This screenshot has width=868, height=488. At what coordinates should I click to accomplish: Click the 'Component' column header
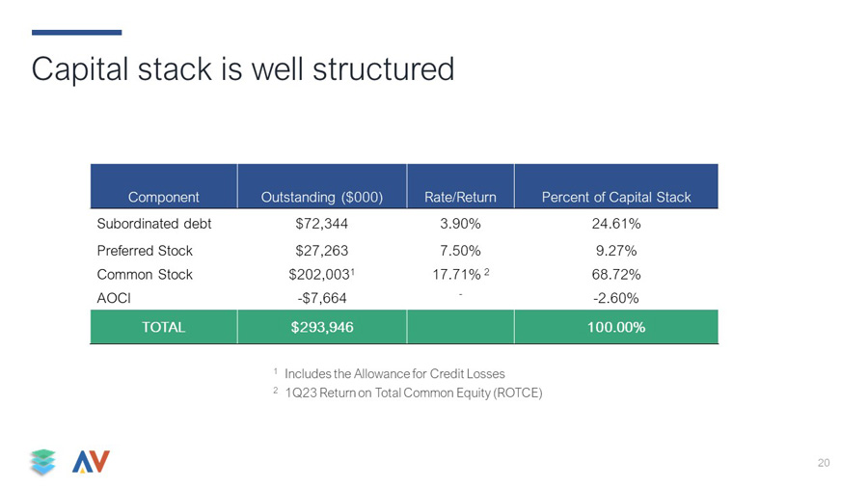pyautogui.click(x=163, y=197)
